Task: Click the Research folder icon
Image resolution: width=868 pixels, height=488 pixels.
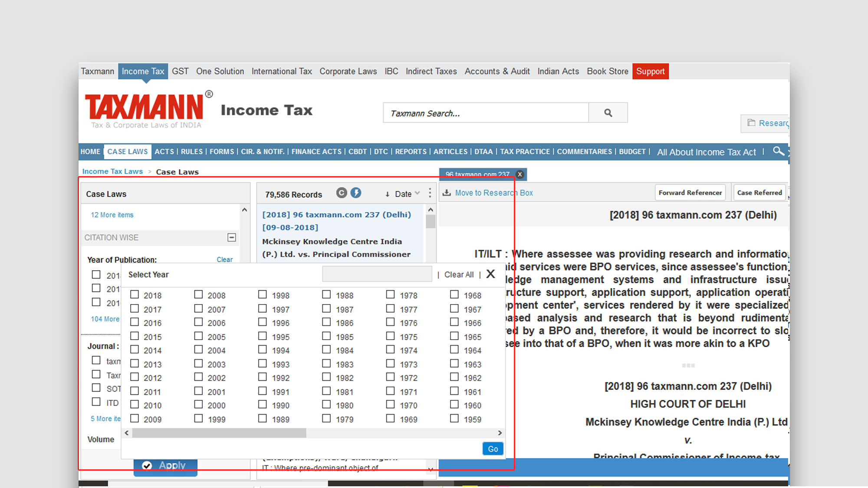Action: coord(751,123)
